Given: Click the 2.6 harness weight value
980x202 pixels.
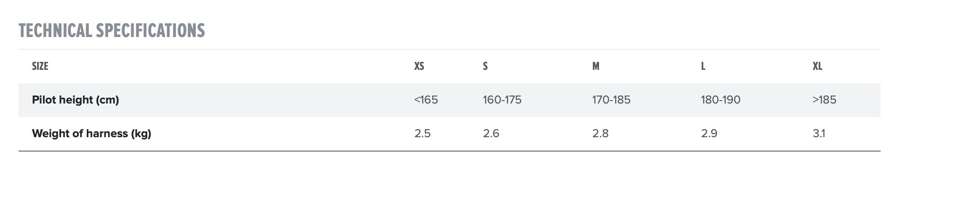Looking at the screenshot, I should pos(491,133).
